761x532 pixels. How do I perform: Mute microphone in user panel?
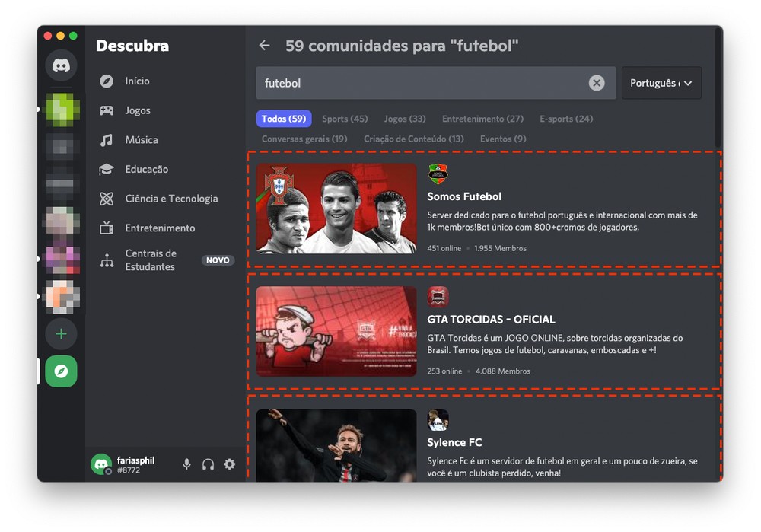pos(187,464)
